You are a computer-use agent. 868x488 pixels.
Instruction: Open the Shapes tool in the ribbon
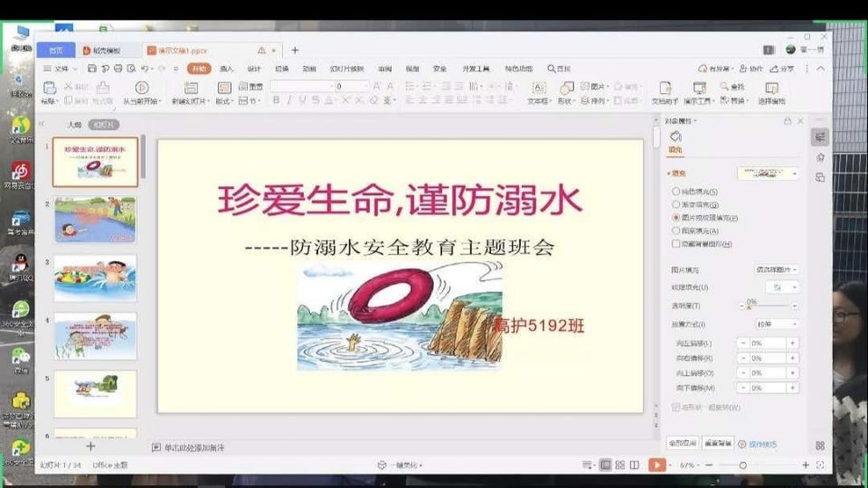tap(566, 89)
